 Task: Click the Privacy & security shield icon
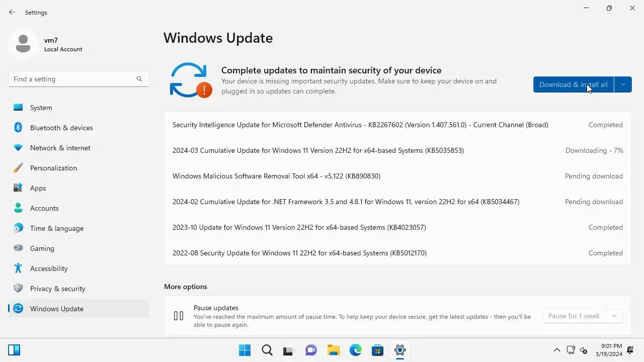(18, 289)
